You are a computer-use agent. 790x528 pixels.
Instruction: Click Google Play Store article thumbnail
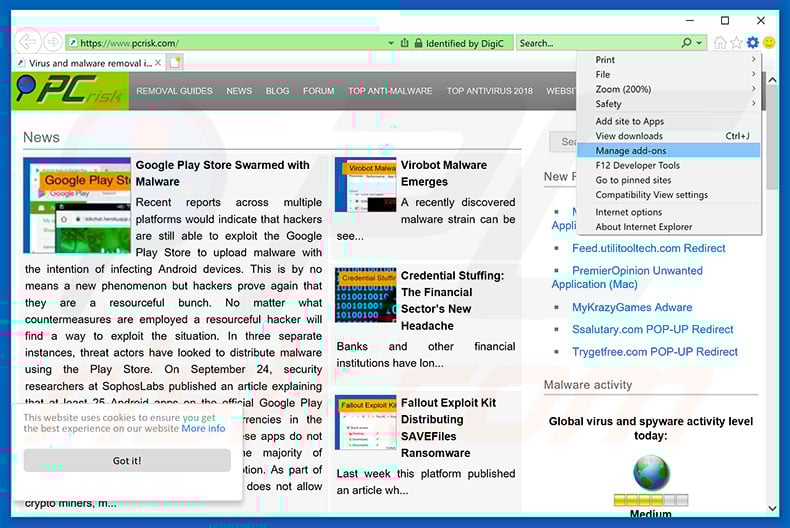[77, 206]
